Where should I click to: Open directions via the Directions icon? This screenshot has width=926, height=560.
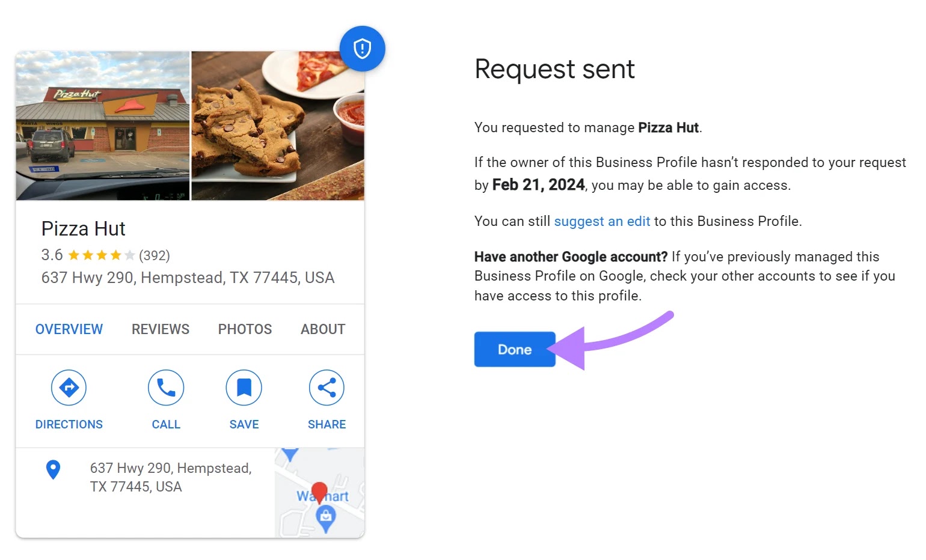pos(69,388)
